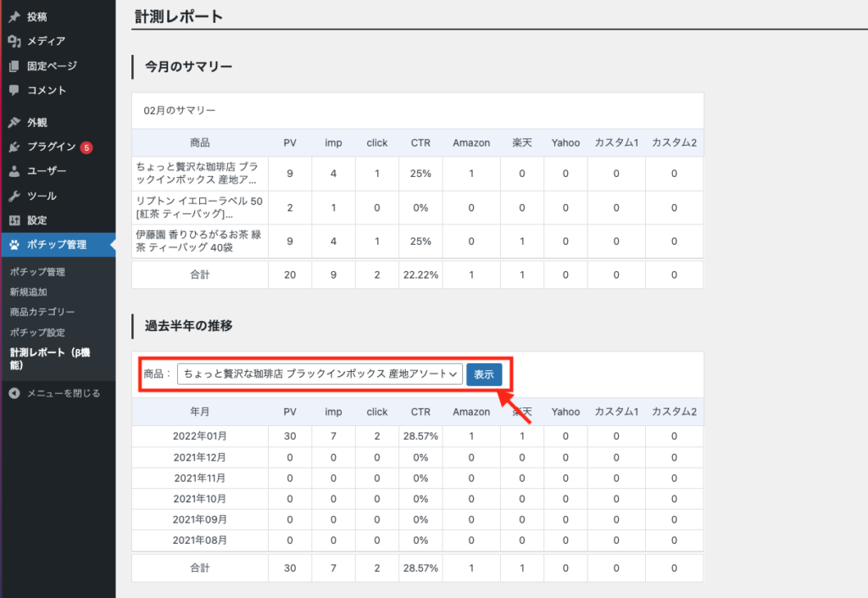The image size is (868, 598).
Task: Open the ポチップ設定 submenu link
Action: click(37, 333)
